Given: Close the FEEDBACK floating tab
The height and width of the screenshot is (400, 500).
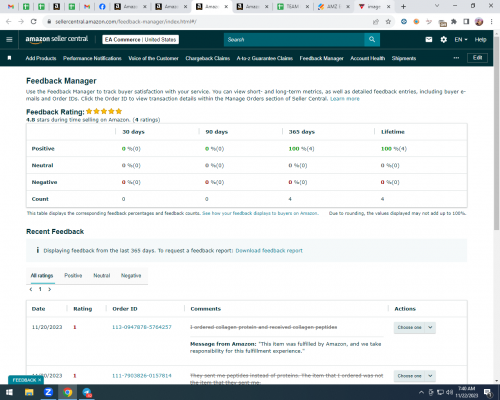Looking at the screenshot, I should [x=39, y=380].
